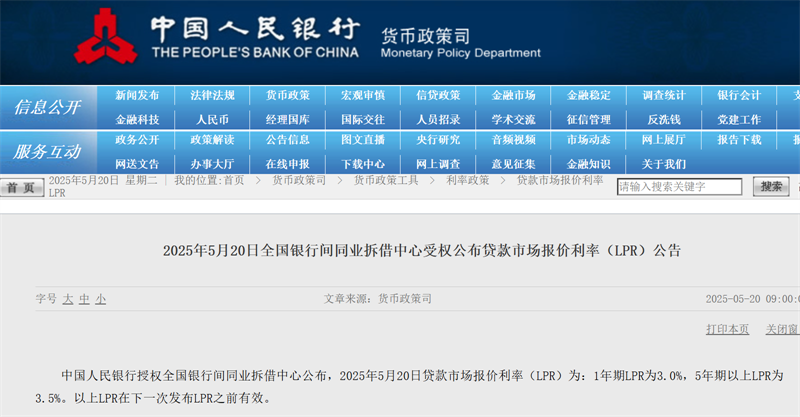Select 人民币 navigation item
The width and height of the screenshot is (800, 417).
pos(212,120)
